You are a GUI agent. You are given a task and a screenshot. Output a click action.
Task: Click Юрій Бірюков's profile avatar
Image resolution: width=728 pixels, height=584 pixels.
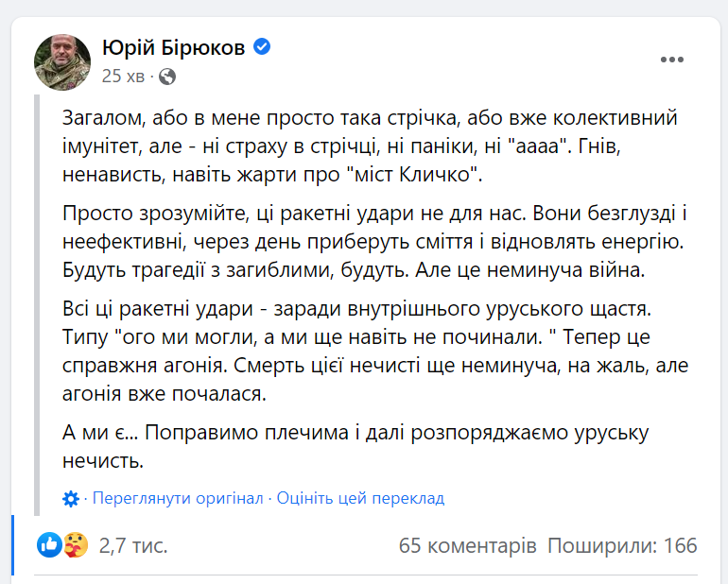click(x=62, y=62)
